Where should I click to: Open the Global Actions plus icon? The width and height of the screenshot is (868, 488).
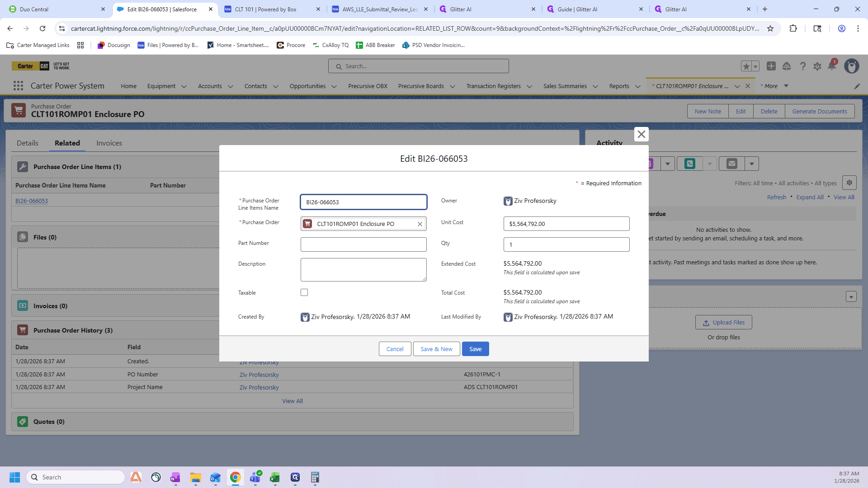click(x=771, y=66)
